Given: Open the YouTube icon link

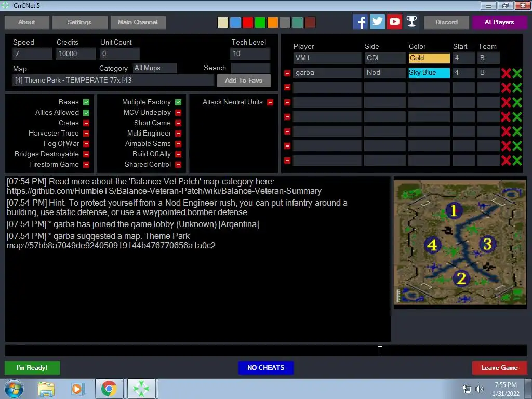Looking at the screenshot, I should coord(394,22).
